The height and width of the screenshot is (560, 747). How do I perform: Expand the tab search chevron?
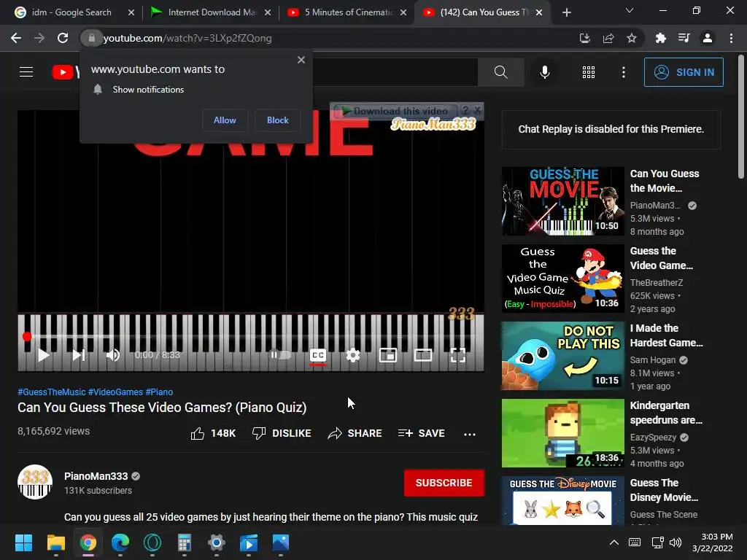(x=629, y=10)
